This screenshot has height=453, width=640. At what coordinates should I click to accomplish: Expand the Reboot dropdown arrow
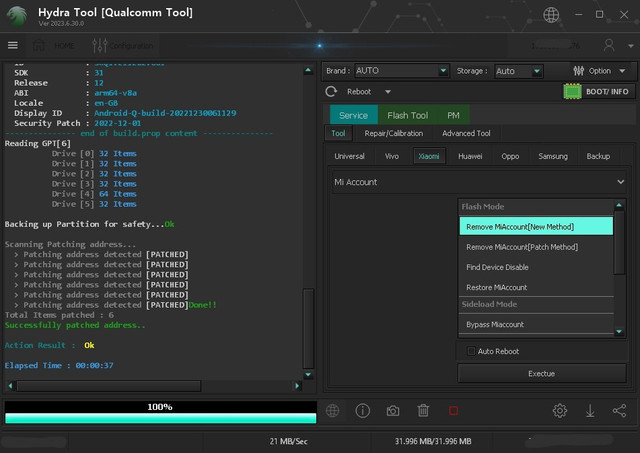tap(388, 92)
